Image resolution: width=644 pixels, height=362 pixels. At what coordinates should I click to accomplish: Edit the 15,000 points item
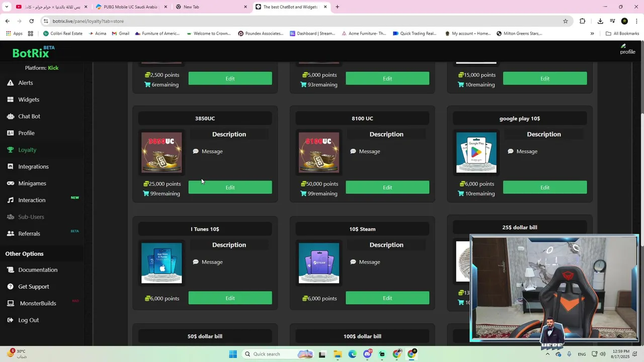pyautogui.click(x=545, y=78)
